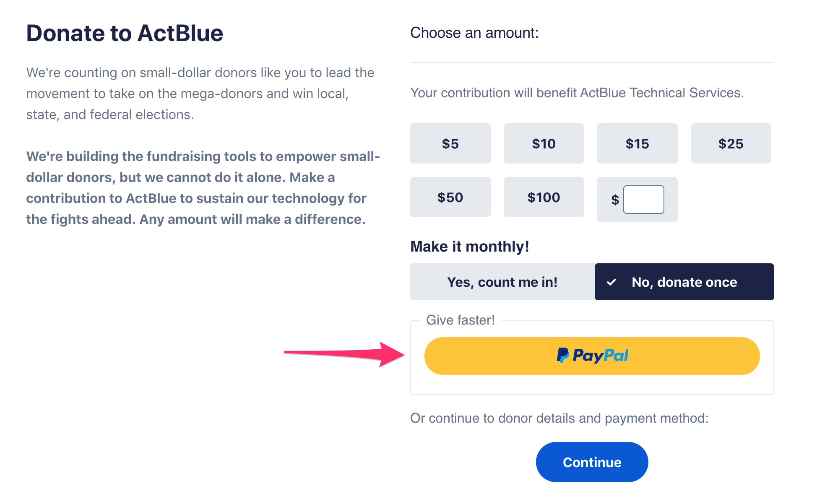Screen dimensions: 817x504
Task: Choose the $10 amount button
Action: pos(544,143)
